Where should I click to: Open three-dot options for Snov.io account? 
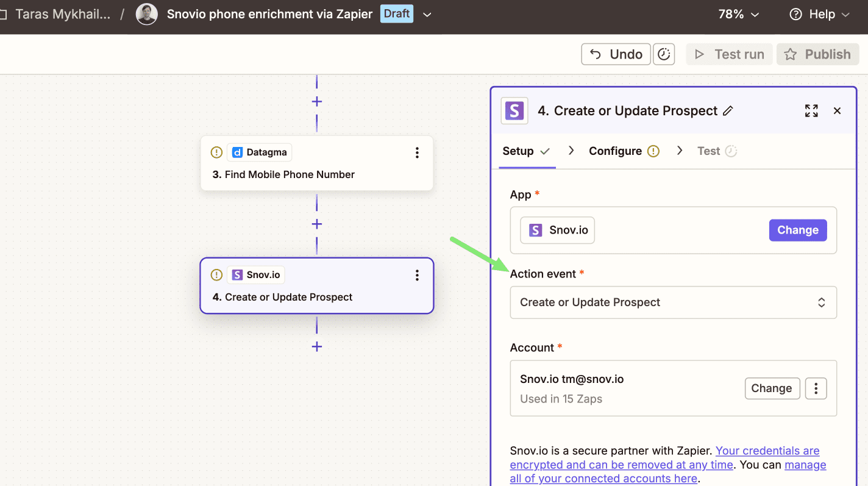(x=816, y=388)
